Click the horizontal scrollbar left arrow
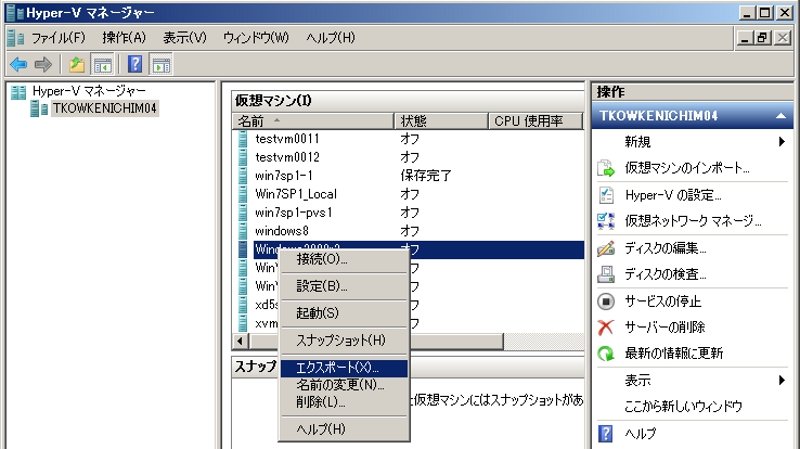This screenshot has width=800, height=449. pos(241,341)
